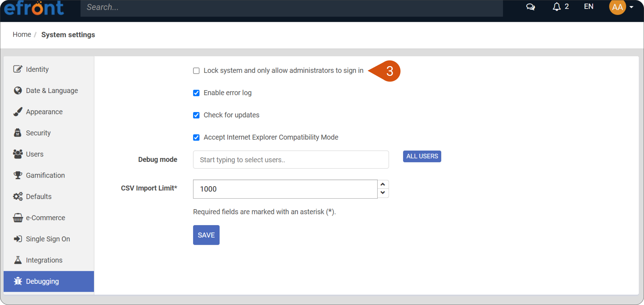Click the Appearance brush icon
This screenshot has width=644, height=305.
click(x=18, y=111)
